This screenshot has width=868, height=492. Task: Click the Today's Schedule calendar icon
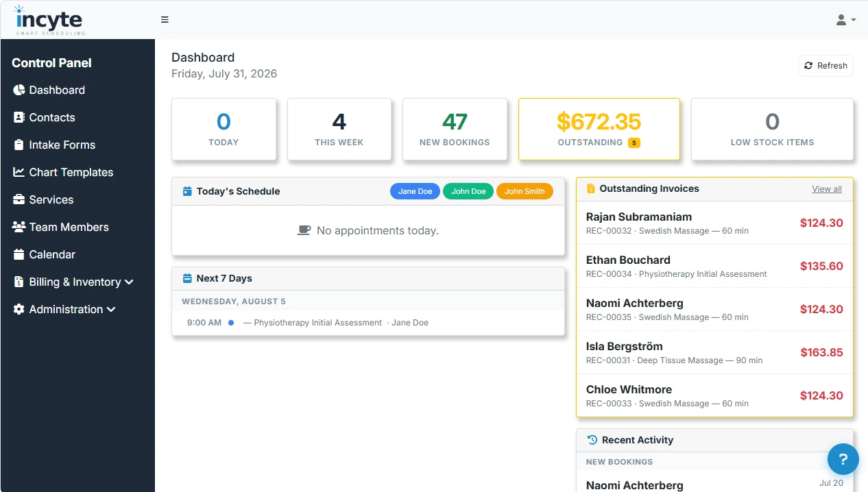(187, 191)
